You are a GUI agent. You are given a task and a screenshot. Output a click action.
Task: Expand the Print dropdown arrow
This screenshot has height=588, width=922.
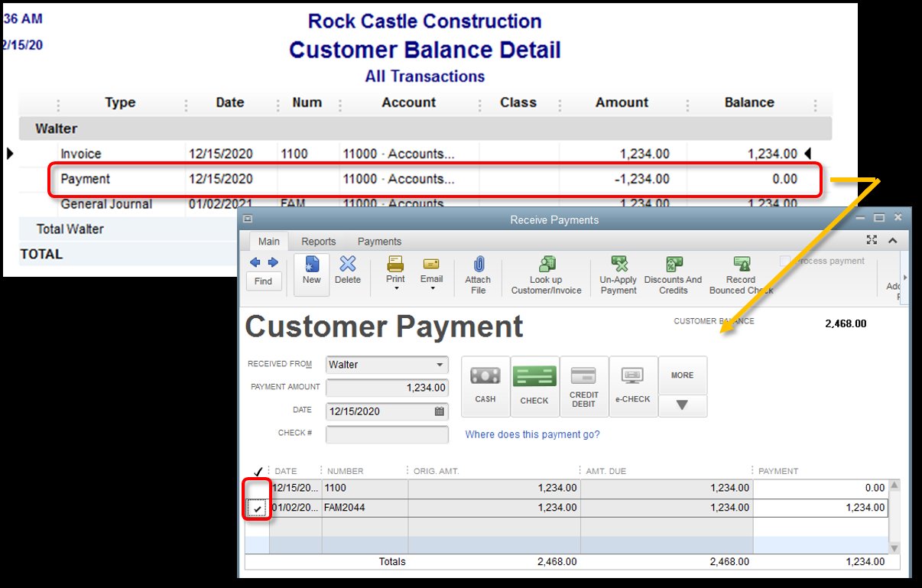(395, 289)
